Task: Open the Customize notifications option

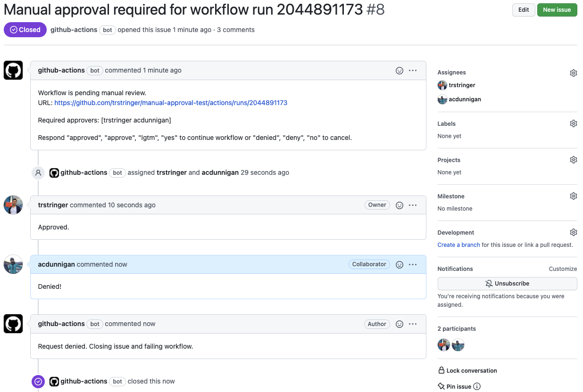Action: pyautogui.click(x=563, y=269)
